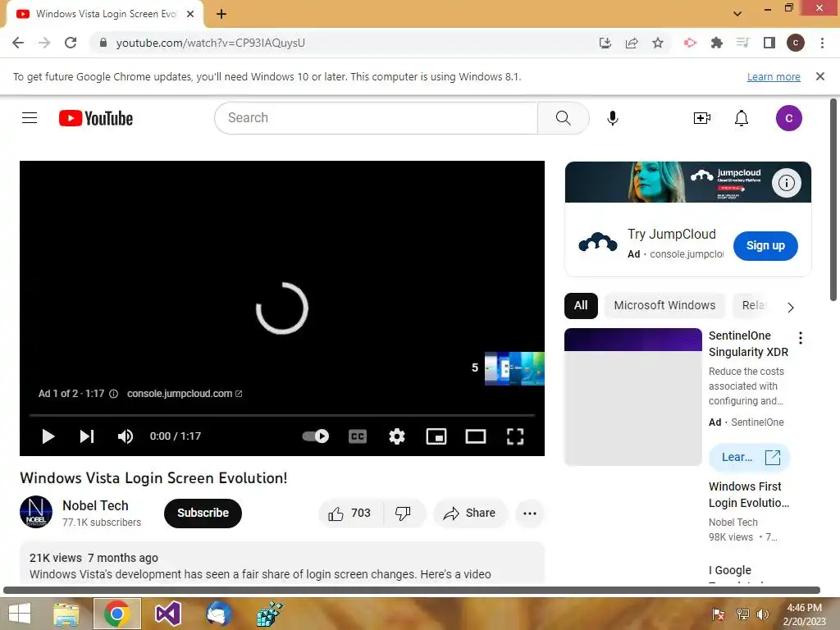Screen dimensions: 840x630
Task: Open the Chrome three-dot menu
Action: click(x=822, y=43)
